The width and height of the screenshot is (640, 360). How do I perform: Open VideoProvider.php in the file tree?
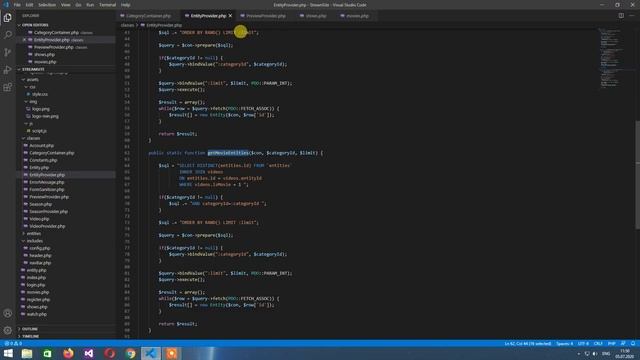(47, 226)
